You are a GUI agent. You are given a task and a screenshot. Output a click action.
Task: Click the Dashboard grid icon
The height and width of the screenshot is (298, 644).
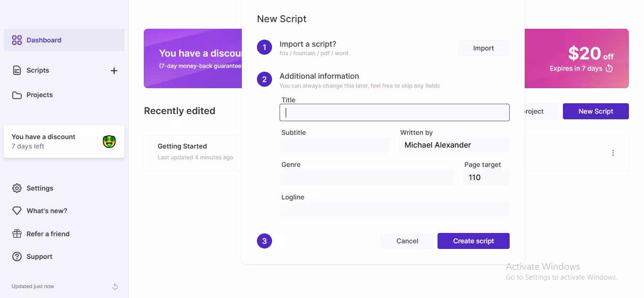tap(17, 40)
